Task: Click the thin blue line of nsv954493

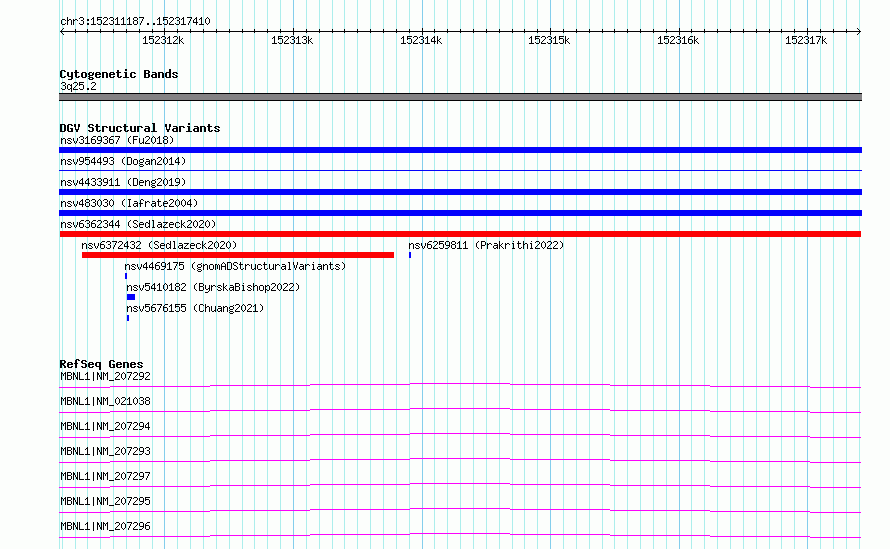Action: click(x=460, y=170)
